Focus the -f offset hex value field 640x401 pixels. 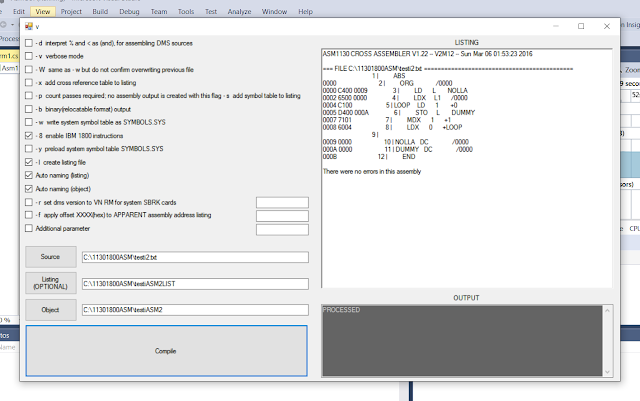(x=282, y=216)
